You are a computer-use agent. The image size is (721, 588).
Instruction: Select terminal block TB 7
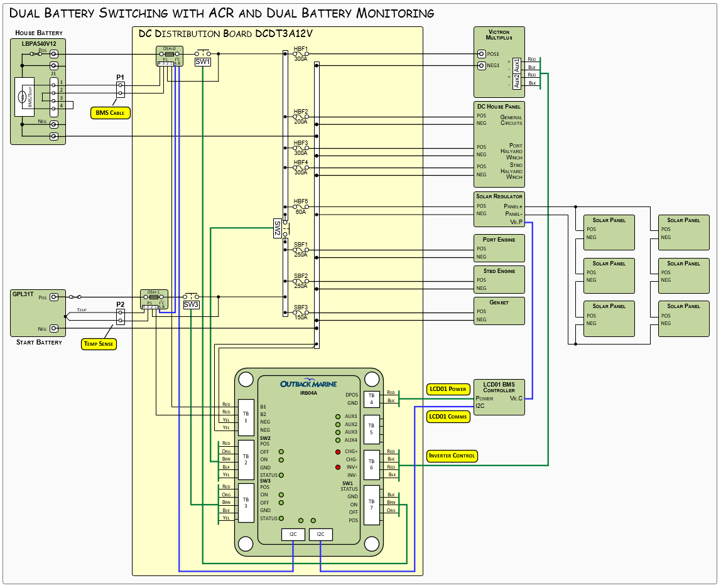(x=372, y=505)
